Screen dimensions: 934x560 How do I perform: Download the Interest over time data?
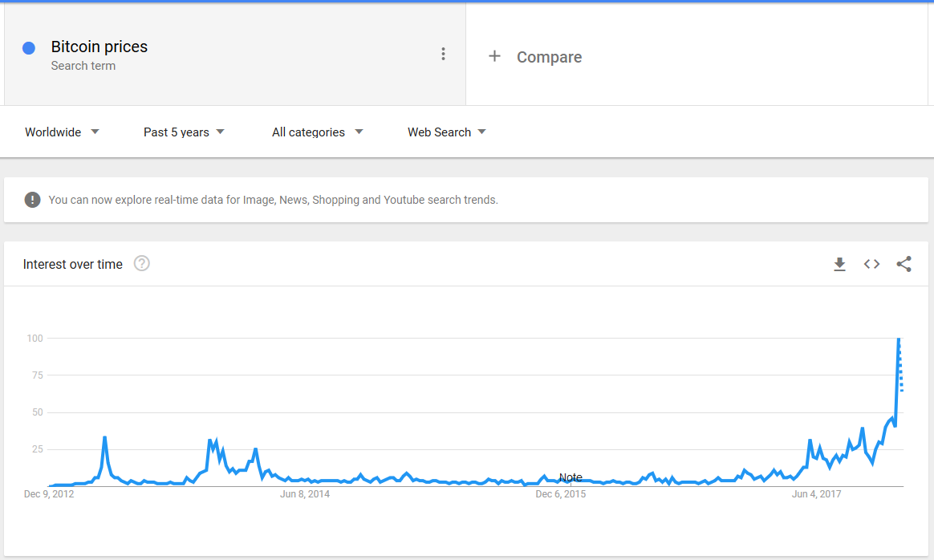pos(839,264)
